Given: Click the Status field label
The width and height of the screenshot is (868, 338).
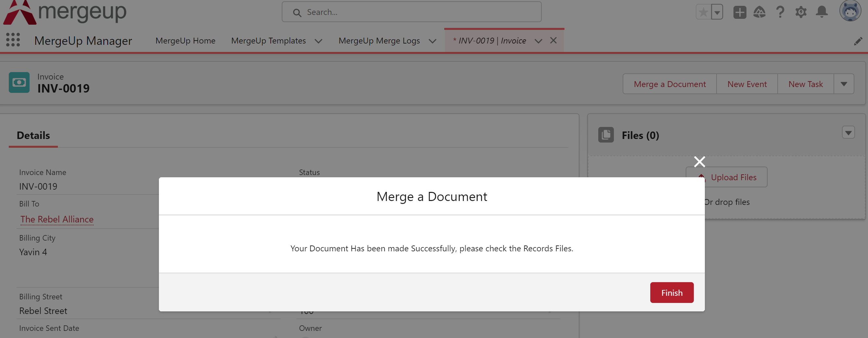Looking at the screenshot, I should 309,172.
